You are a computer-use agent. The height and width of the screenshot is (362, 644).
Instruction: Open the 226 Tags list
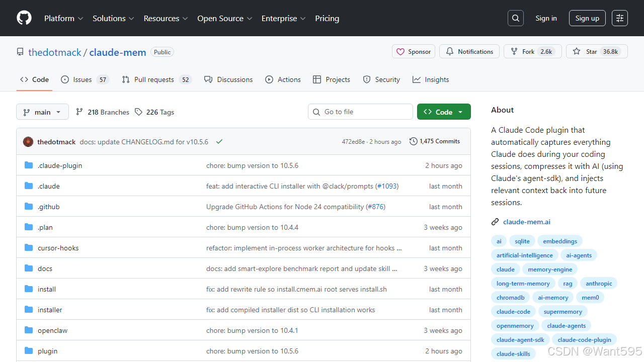[154, 112]
